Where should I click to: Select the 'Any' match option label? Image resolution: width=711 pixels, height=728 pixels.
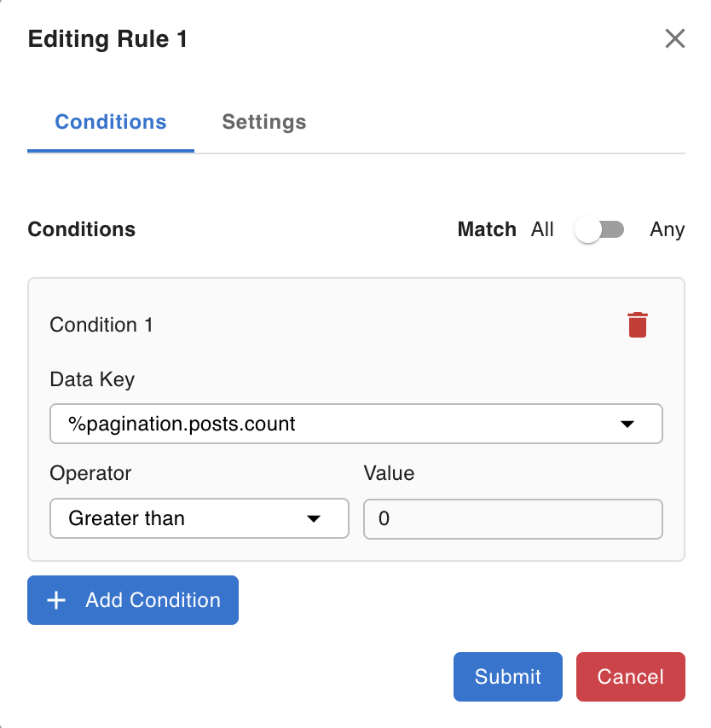[x=667, y=229]
